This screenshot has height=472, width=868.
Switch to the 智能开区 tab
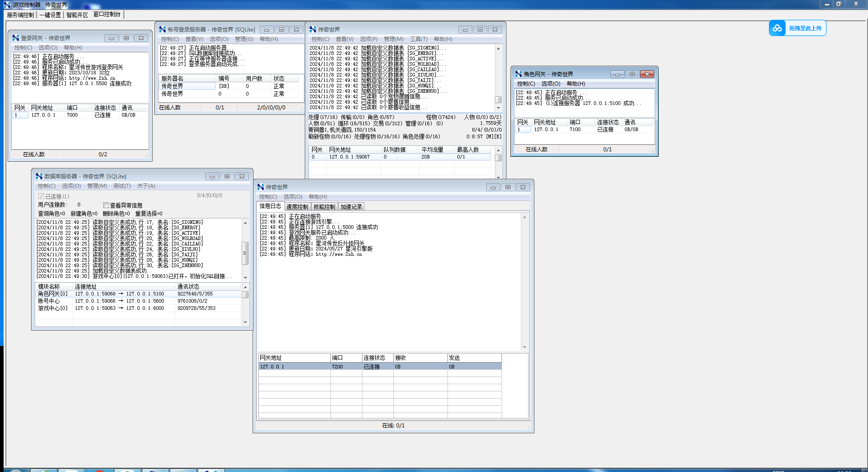[x=77, y=15]
